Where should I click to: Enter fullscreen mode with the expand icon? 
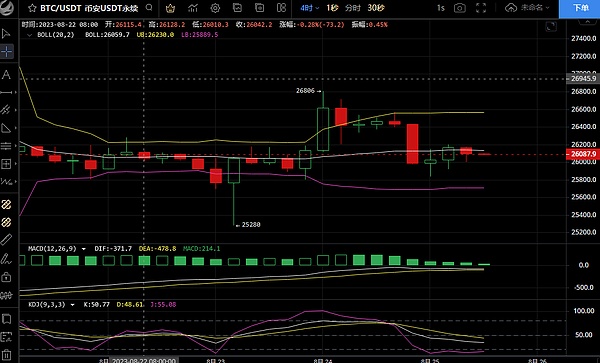pyautogui.click(x=481, y=8)
